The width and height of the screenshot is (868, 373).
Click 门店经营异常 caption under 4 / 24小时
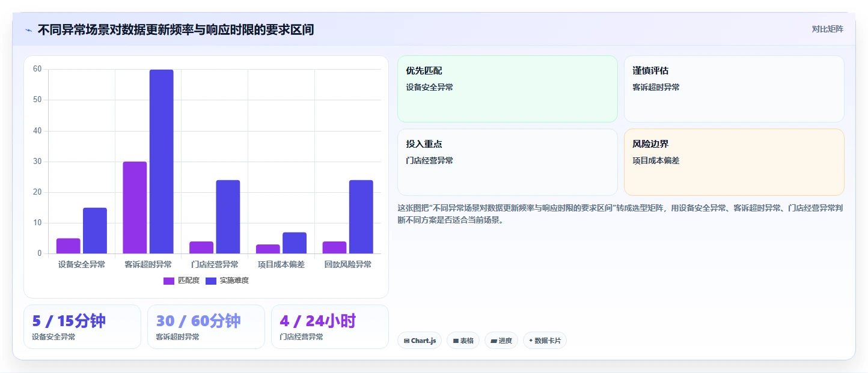point(301,337)
